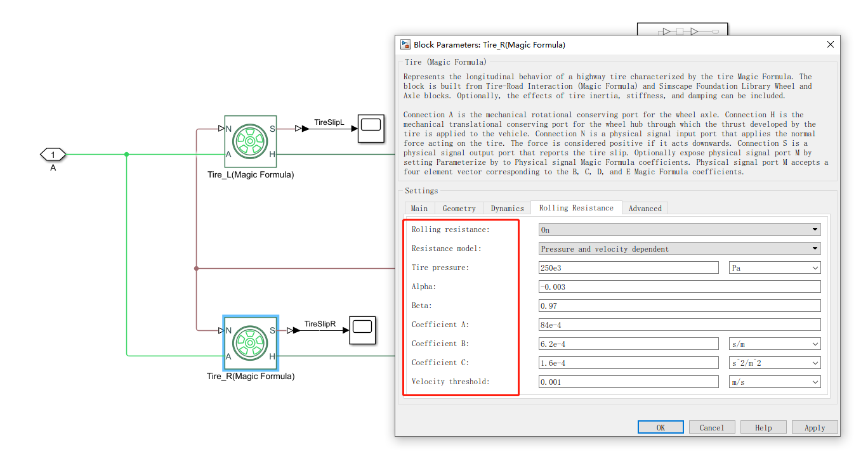Select the Tire_R(Magic Formula) block icon
This screenshot has width=868, height=452.
250,343
